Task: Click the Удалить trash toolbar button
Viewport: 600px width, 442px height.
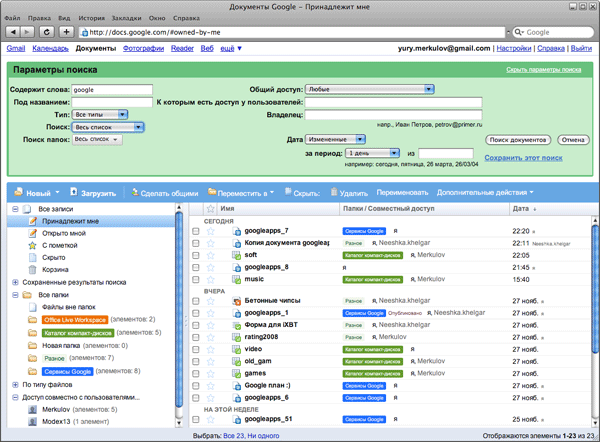Action: tap(349, 193)
